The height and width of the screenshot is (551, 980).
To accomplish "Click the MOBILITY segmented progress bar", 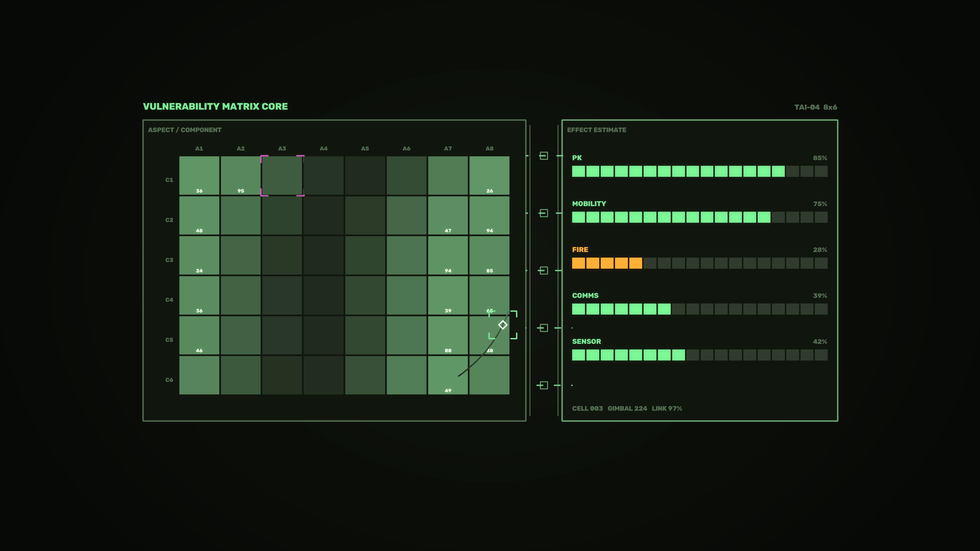I will (x=700, y=217).
